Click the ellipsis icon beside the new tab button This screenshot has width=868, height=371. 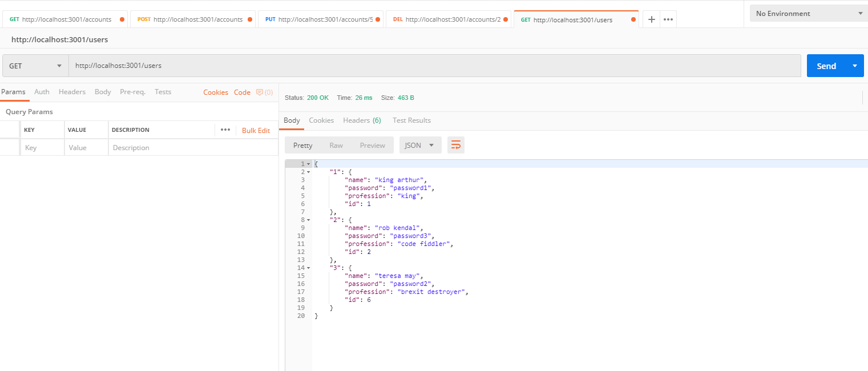click(668, 19)
